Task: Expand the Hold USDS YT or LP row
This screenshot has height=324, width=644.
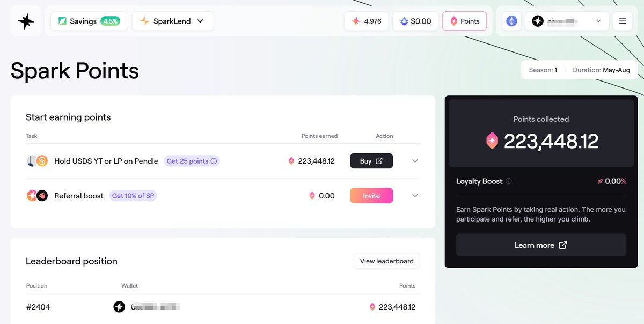Action: click(415, 161)
